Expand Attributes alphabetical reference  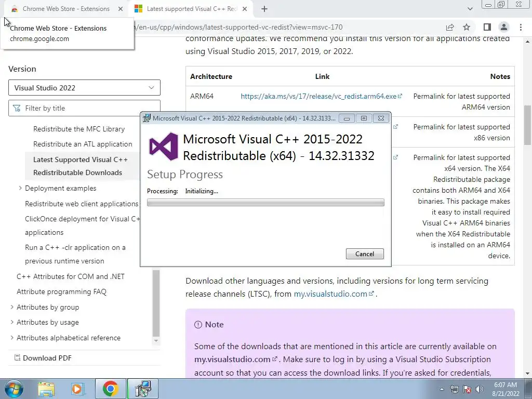click(x=12, y=338)
